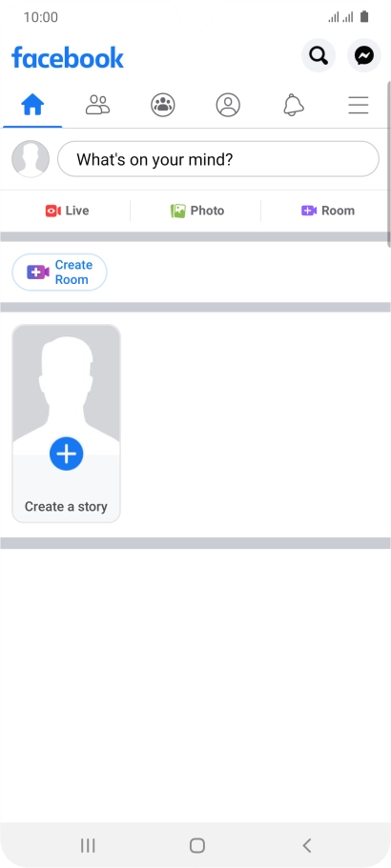Tap the blue plus icon on story card

pyautogui.click(x=66, y=454)
